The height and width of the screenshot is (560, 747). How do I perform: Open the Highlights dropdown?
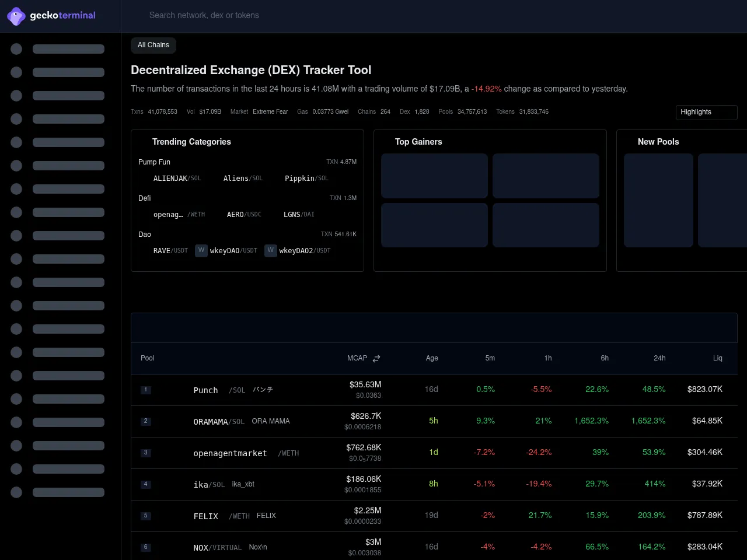tap(706, 112)
